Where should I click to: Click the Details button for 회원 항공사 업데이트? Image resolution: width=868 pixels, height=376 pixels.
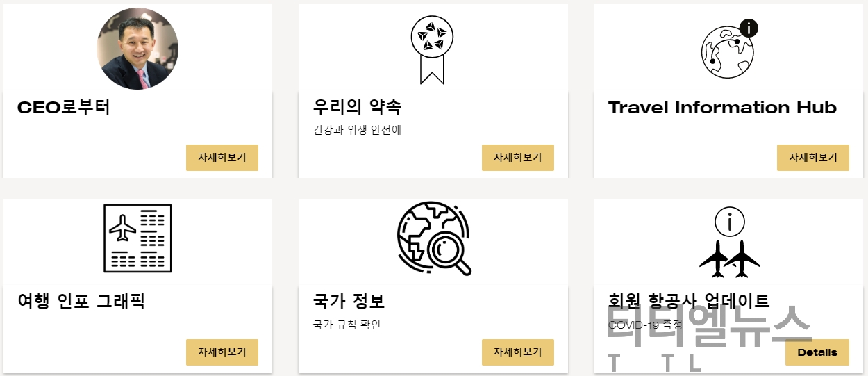(817, 352)
